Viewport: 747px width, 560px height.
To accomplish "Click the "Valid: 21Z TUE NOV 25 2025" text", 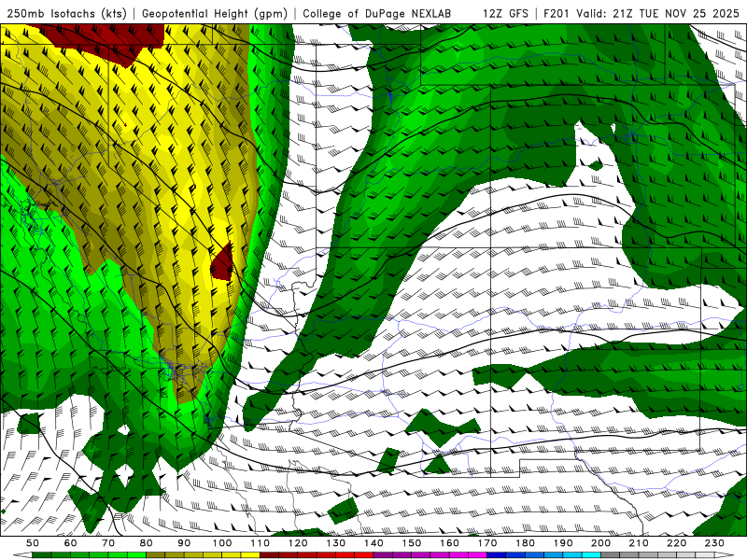I will click(x=657, y=13).
